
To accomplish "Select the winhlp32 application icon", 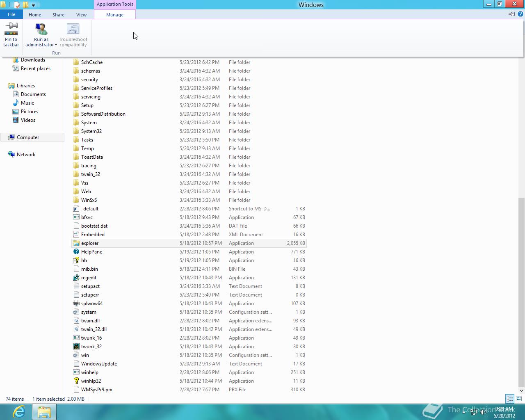I will coord(76,381).
